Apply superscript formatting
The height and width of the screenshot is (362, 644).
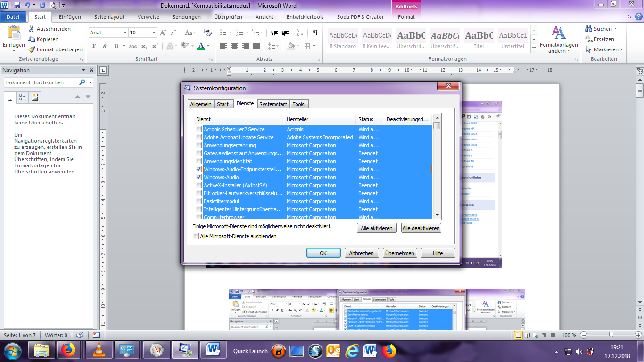[x=154, y=46]
